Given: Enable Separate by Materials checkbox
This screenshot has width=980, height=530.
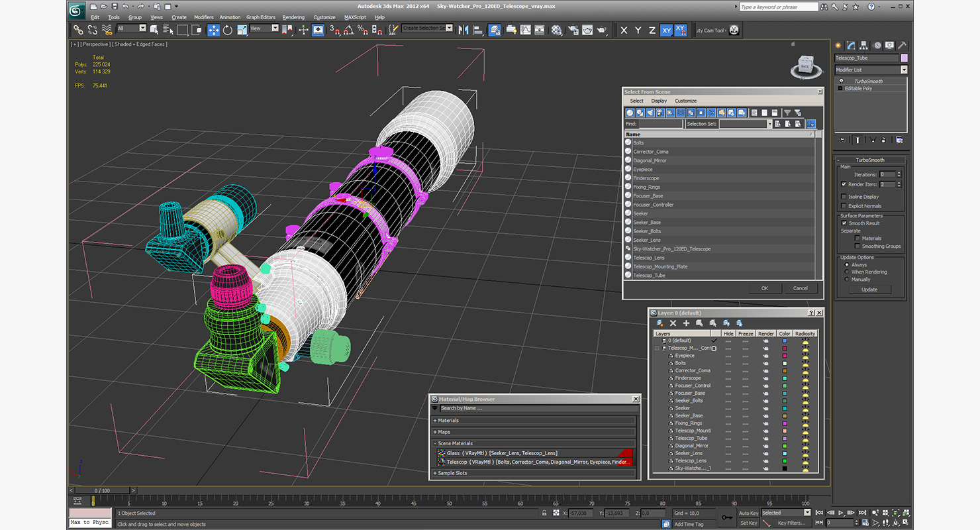Looking at the screenshot, I should coord(857,238).
